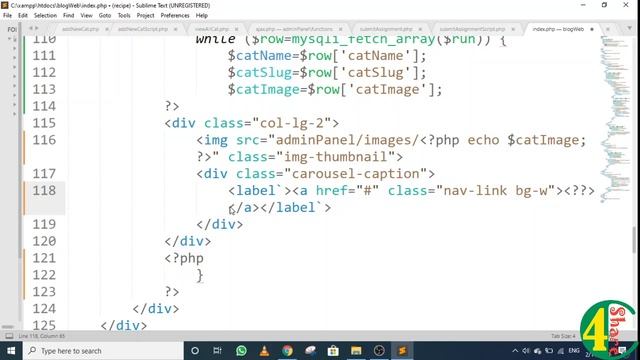Click the img src="adminPanel/images/ code line
Viewport: 640px width, 360px height.
(x=391, y=140)
